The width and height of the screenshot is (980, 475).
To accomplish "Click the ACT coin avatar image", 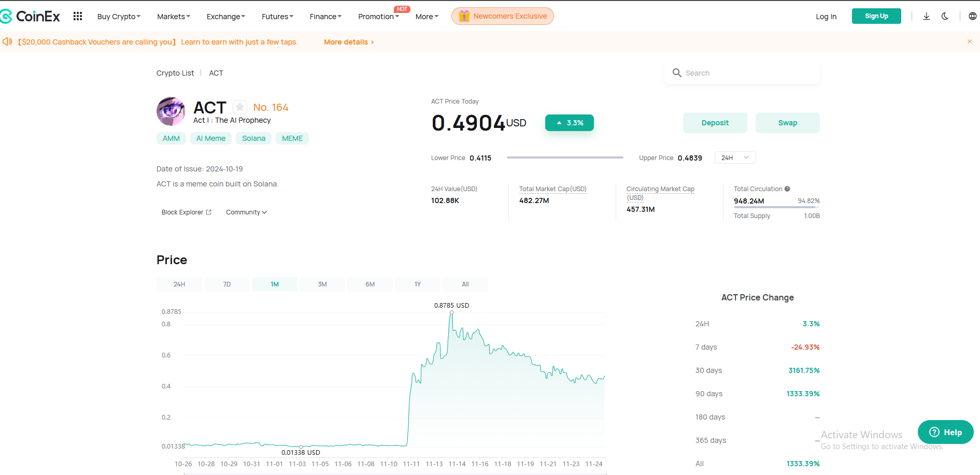I will tap(171, 111).
